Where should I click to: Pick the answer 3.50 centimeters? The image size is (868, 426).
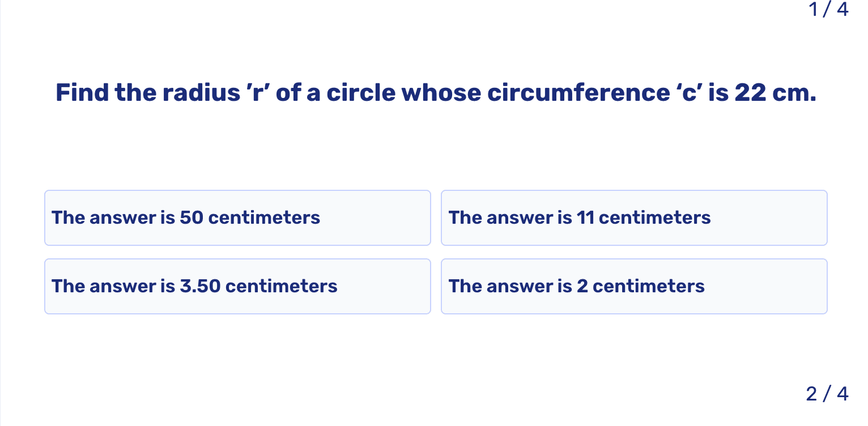237,287
